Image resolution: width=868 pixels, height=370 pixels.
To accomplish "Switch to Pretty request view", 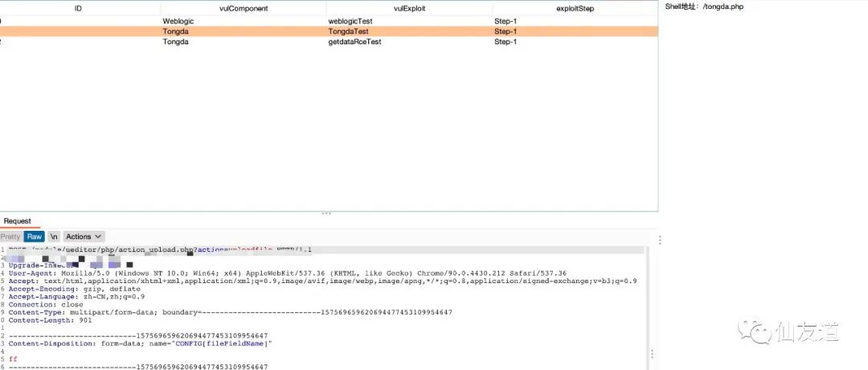I will tap(11, 236).
